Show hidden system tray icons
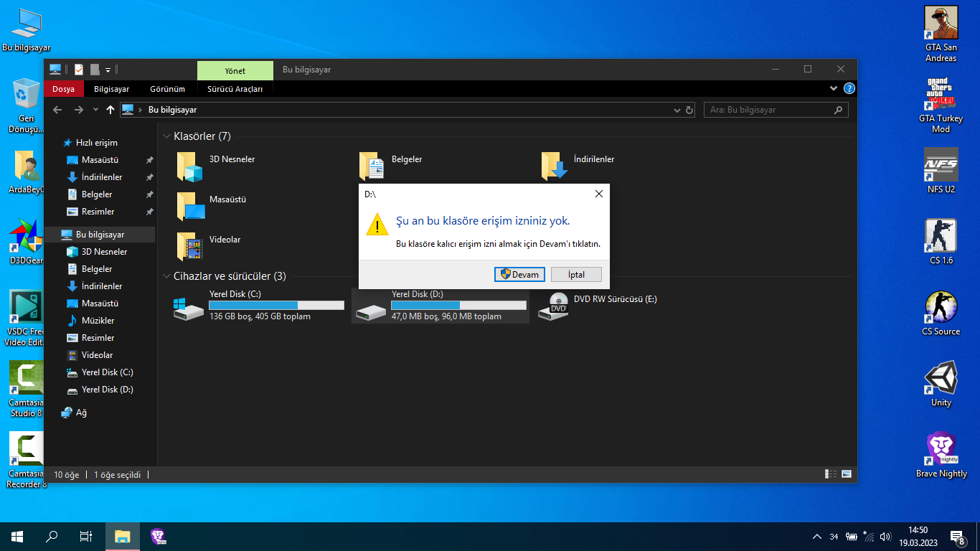 [x=817, y=537]
